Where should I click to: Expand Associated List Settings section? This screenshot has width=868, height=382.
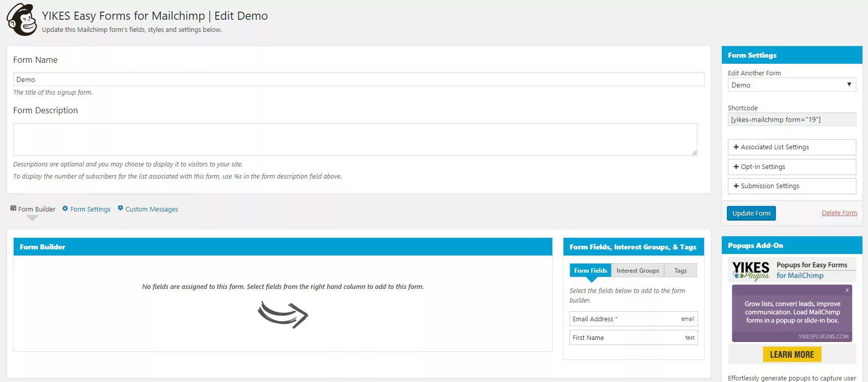point(792,147)
